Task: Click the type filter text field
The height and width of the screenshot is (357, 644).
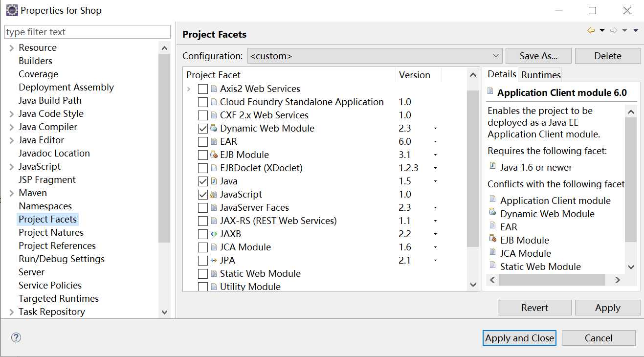Action: click(87, 32)
